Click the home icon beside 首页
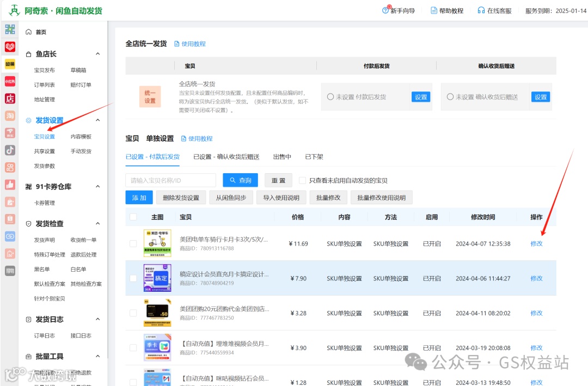This screenshot has width=588, height=386. (x=28, y=32)
